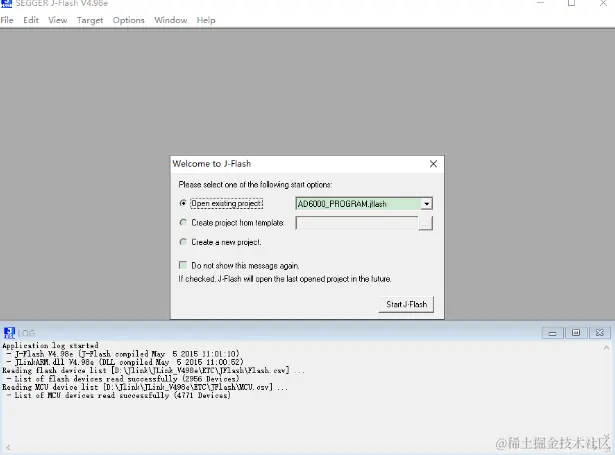
Task: Click the SEGGER J-Flash title bar icon
Action: (6, 4)
